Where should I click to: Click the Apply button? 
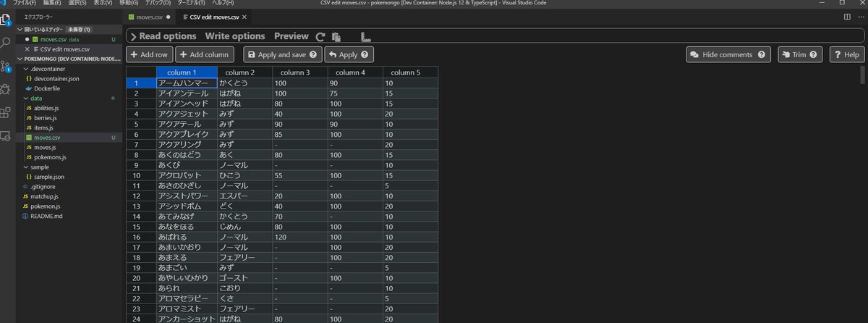349,54
